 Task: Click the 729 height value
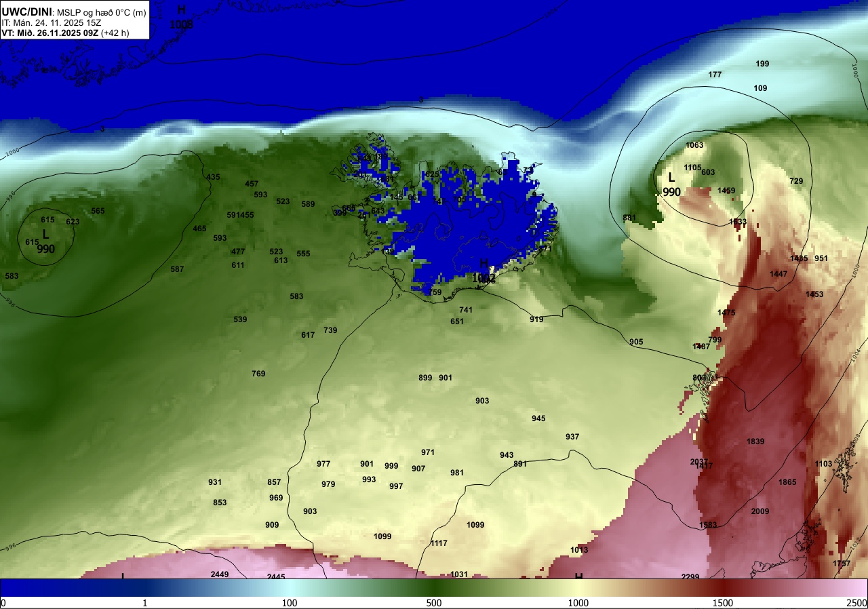click(796, 181)
